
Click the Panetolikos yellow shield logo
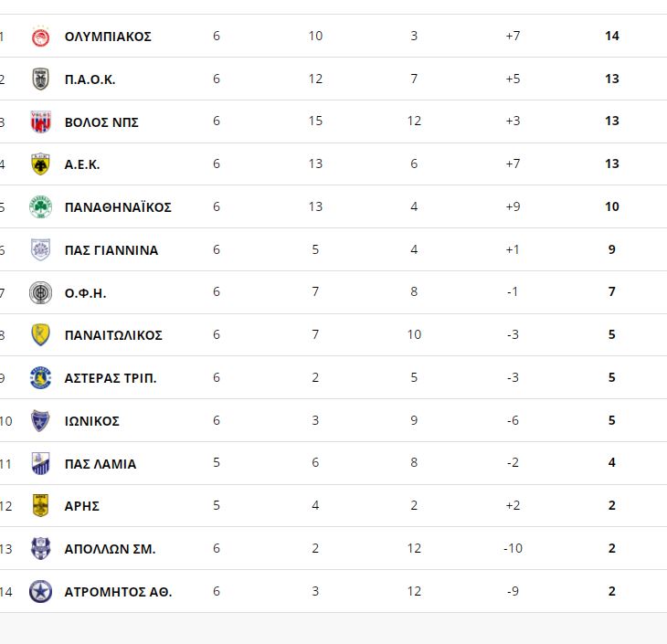pyautogui.click(x=40, y=335)
